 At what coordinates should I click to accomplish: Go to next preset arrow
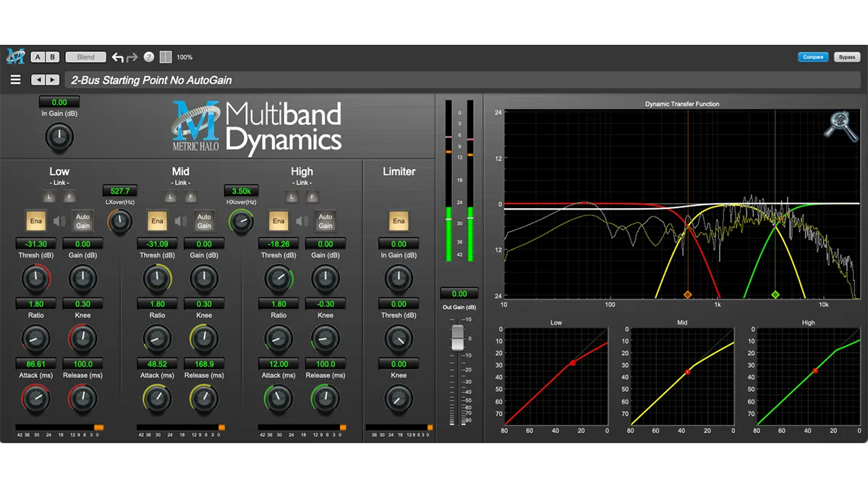[x=53, y=80]
